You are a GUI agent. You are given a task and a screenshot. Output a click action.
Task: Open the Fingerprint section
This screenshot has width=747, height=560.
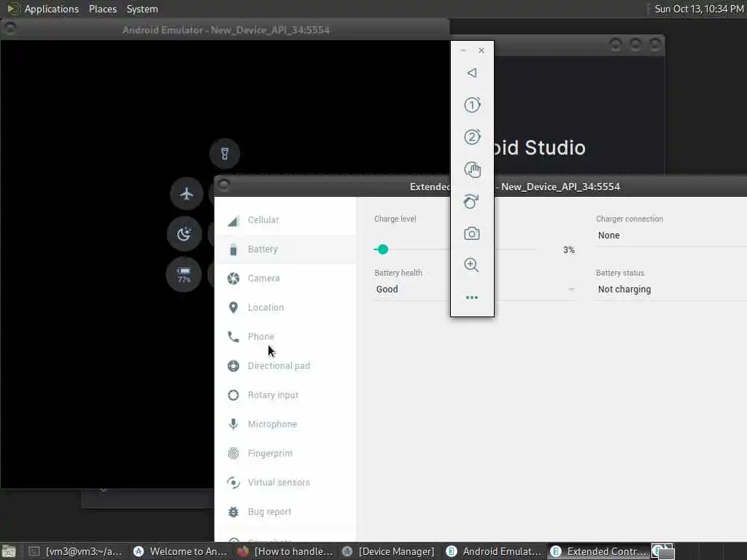pyautogui.click(x=285, y=454)
